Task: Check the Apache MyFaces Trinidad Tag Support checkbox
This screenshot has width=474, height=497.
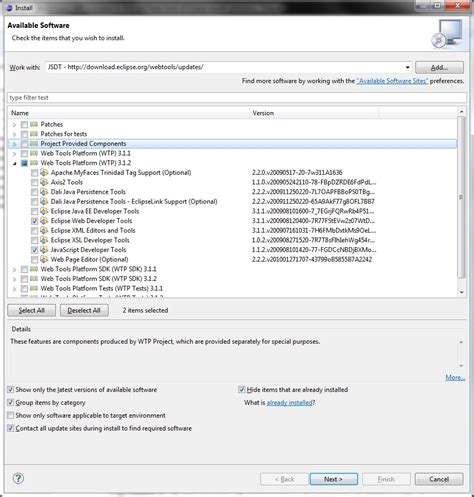Action: click(34, 173)
